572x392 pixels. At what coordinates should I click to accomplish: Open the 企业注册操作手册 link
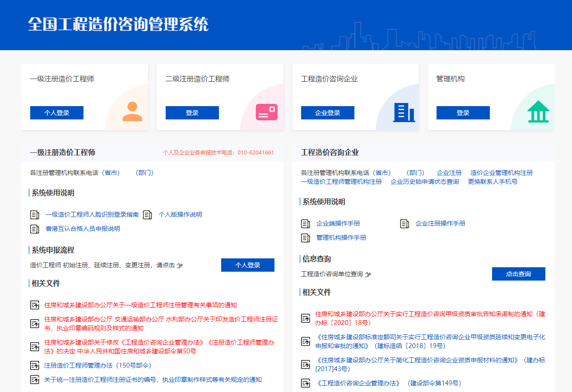(440, 224)
